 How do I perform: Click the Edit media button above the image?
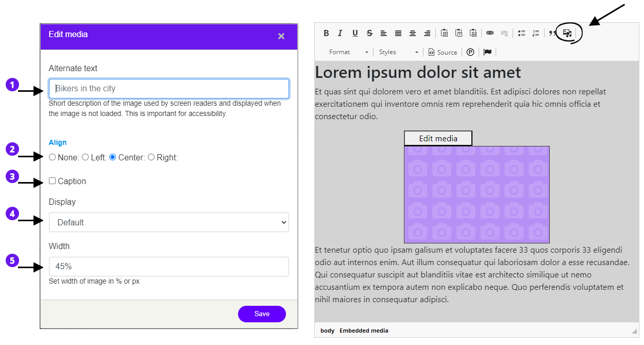click(x=438, y=138)
